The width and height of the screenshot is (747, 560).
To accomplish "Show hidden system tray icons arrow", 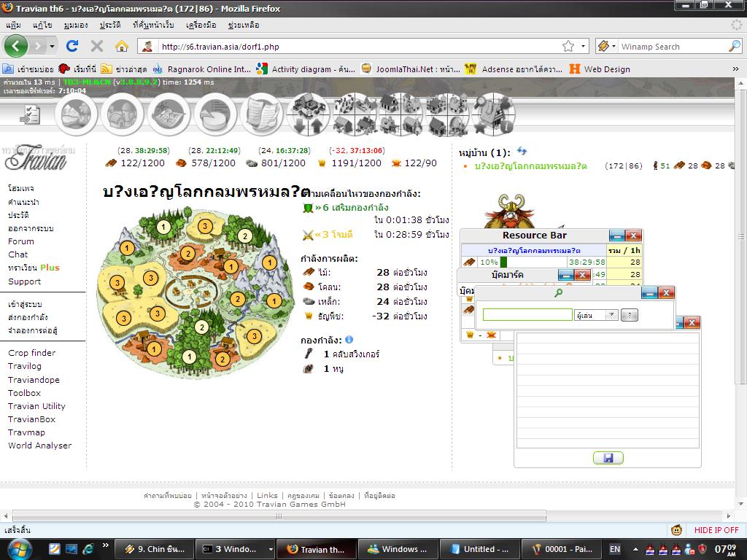I will [x=635, y=549].
